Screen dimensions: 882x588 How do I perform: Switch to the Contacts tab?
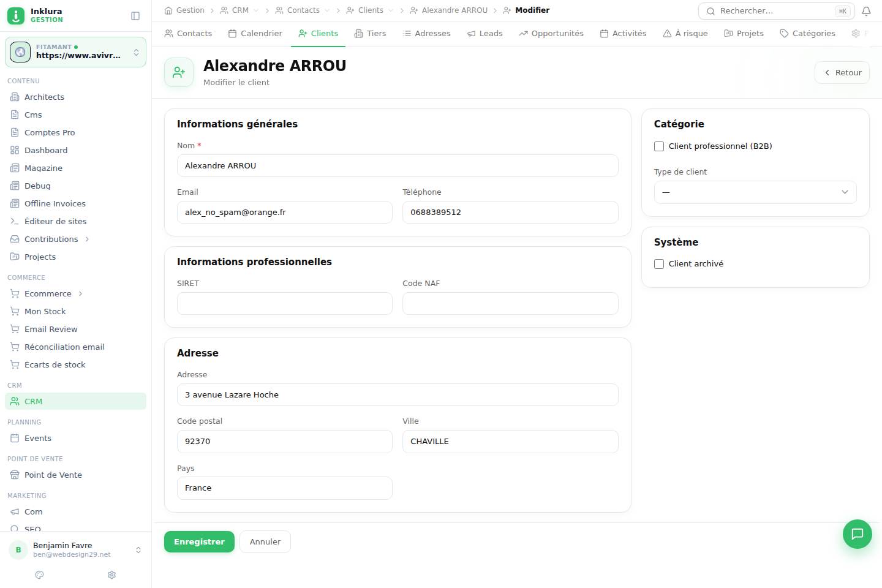point(188,33)
